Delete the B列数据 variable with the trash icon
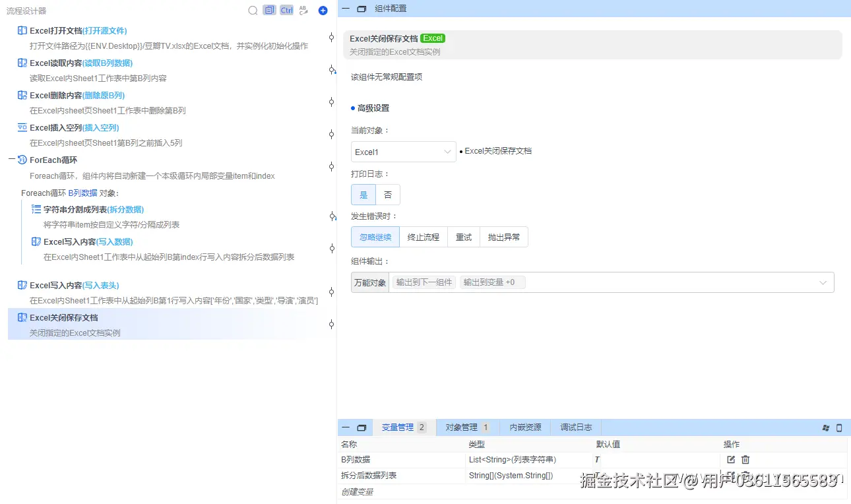The width and height of the screenshot is (851, 504). point(745,460)
